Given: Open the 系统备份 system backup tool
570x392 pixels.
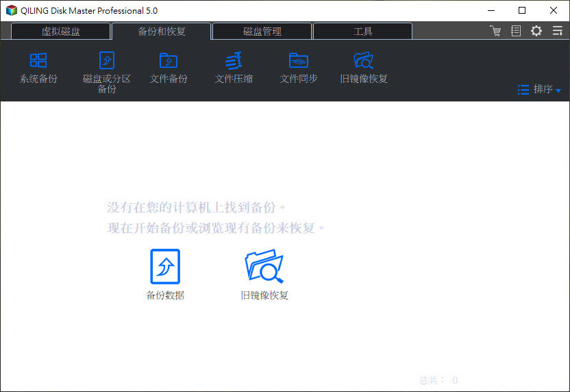Looking at the screenshot, I should click(38, 68).
